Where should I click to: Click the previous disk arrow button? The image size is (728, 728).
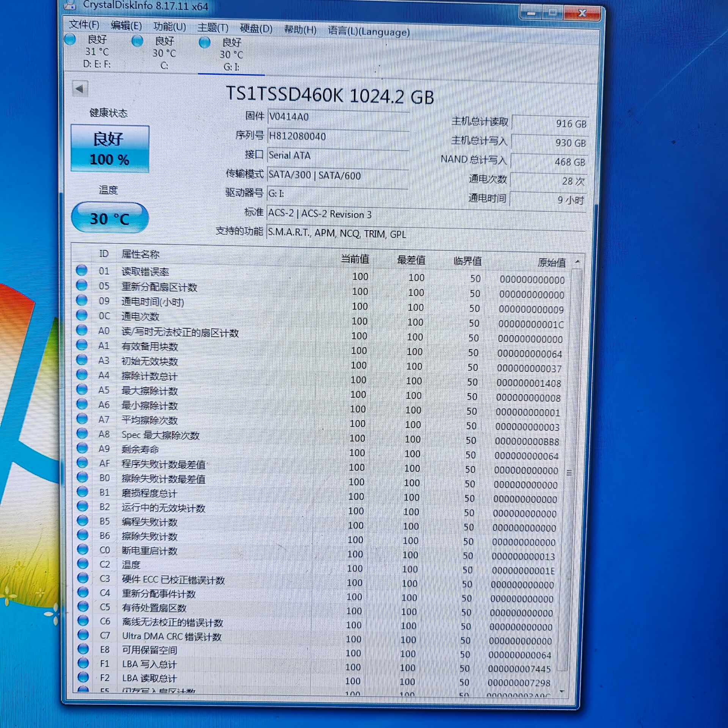[80, 89]
